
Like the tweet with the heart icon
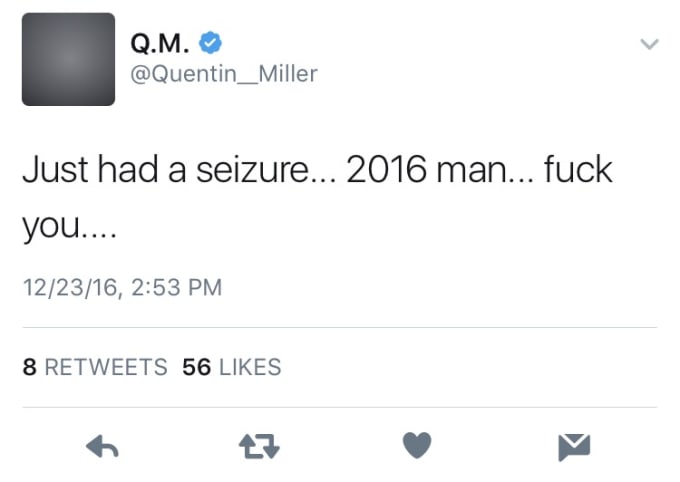(x=417, y=445)
